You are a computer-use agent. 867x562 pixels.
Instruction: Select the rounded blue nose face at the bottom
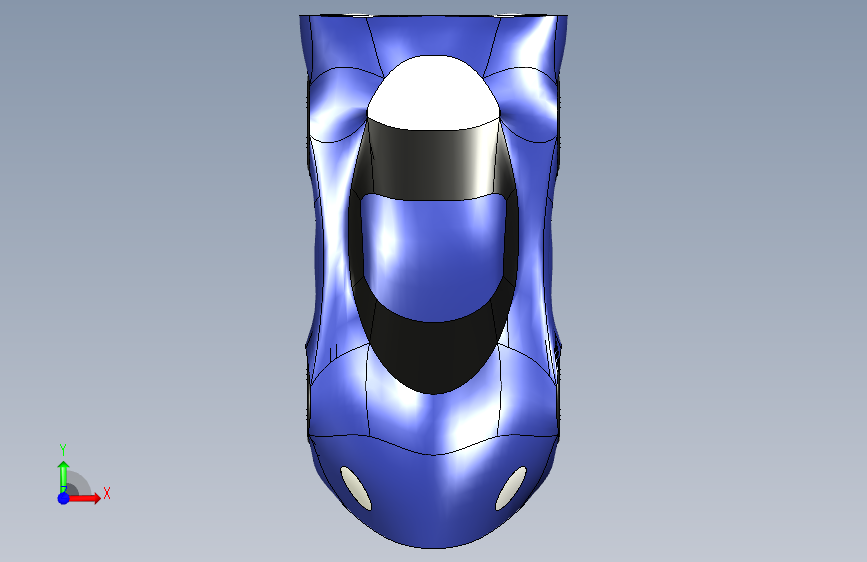(x=434, y=498)
